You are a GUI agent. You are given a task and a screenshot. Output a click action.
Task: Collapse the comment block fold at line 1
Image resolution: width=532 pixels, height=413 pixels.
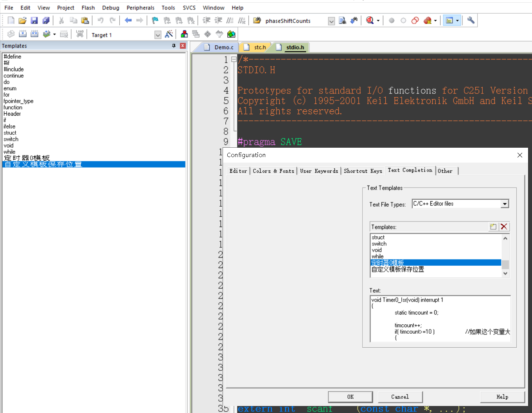(x=234, y=59)
